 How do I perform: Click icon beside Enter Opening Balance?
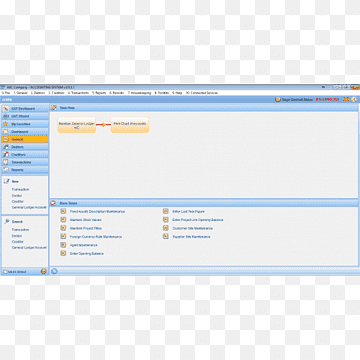pyautogui.click(x=63, y=253)
